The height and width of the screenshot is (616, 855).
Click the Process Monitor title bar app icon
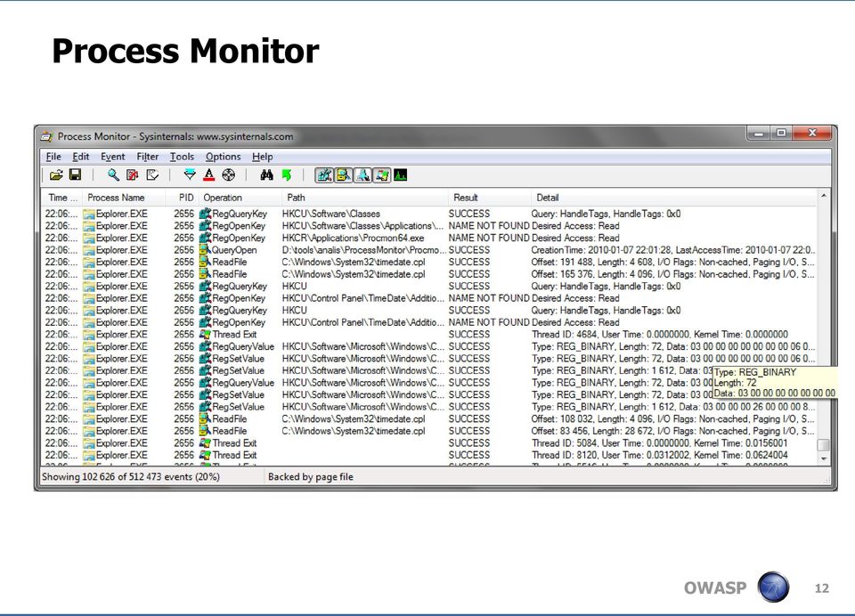pyautogui.click(x=47, y=136)
